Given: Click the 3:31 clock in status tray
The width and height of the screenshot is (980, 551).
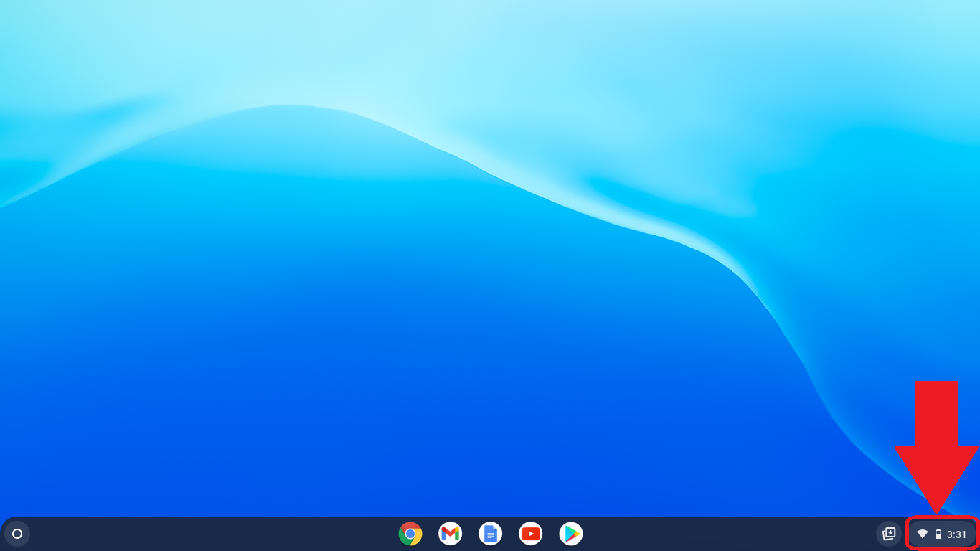Looking at the screenshot, I should coord(956,534).
